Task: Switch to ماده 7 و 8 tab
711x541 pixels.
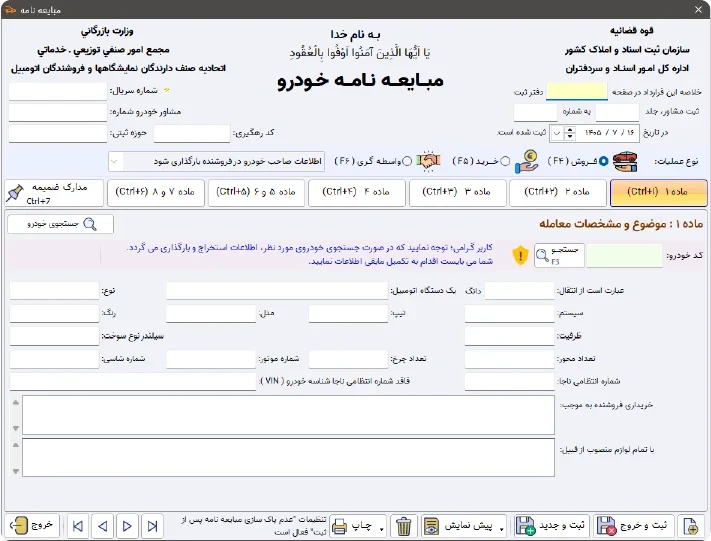Action: pos(156,192)
